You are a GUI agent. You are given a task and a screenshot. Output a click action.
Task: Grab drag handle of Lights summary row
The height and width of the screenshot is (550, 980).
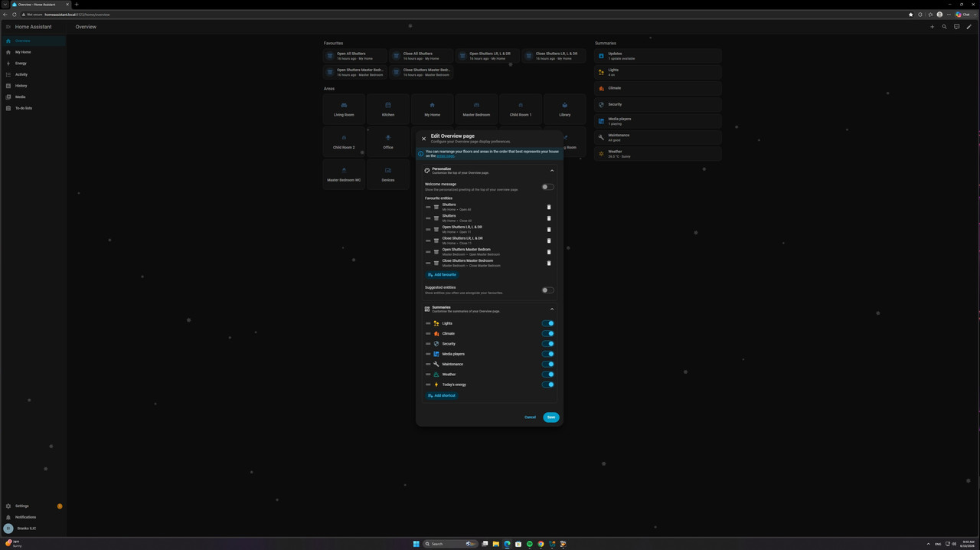point(428,323)
